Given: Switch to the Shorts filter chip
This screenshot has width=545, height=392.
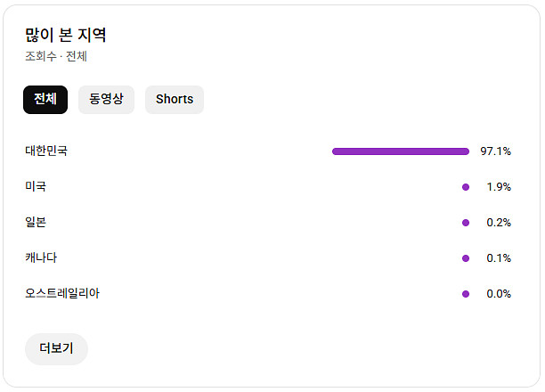Looking at the screenshot, I should coord(175,100).
